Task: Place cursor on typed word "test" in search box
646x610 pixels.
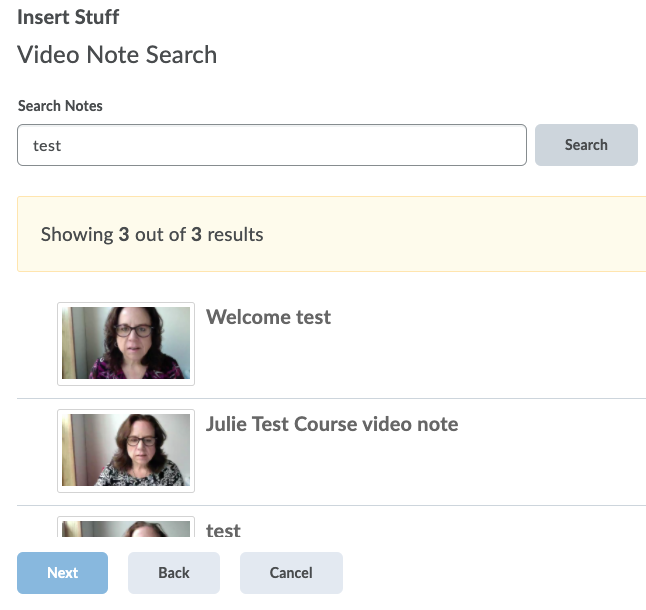Action: pos(47,146)
